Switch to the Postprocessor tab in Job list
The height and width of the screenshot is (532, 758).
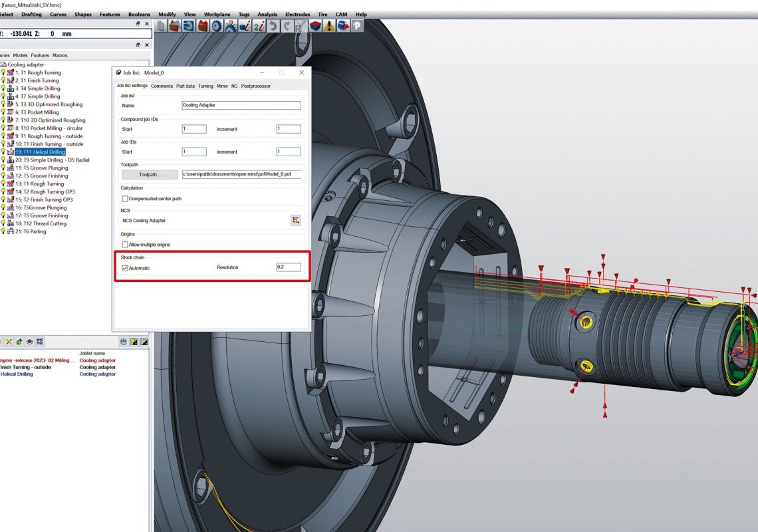256,85
